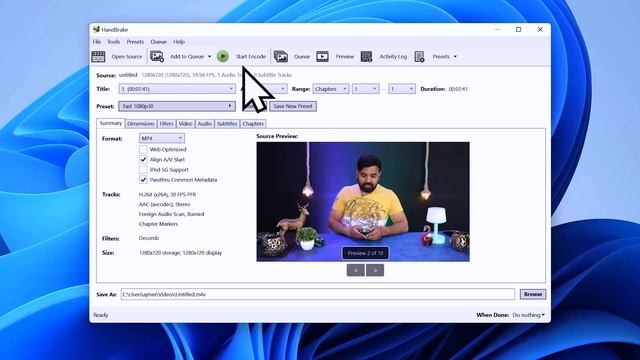Open the starting chapter dropdown
640x360 pixels.
[x=366, y=89]
